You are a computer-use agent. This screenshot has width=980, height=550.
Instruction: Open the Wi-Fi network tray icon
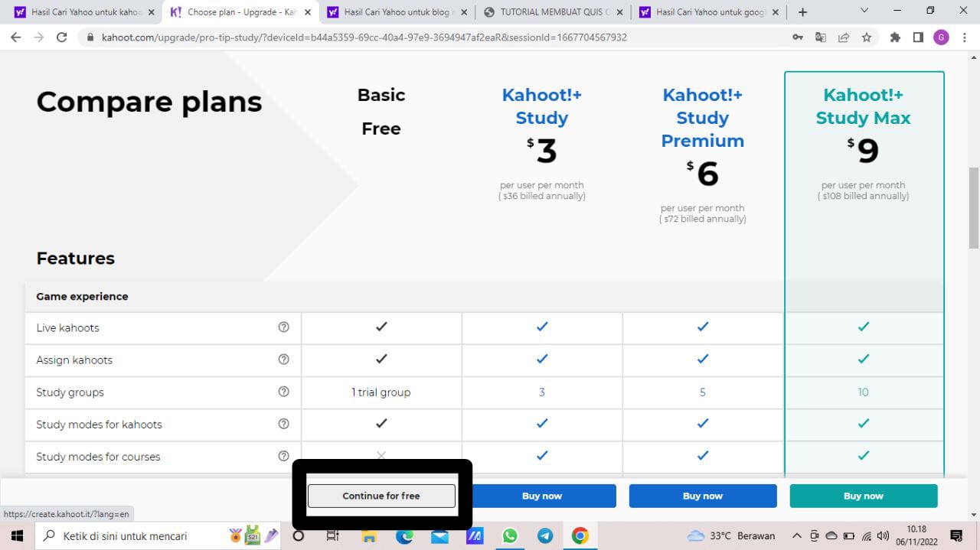click(x=867, y=535)
